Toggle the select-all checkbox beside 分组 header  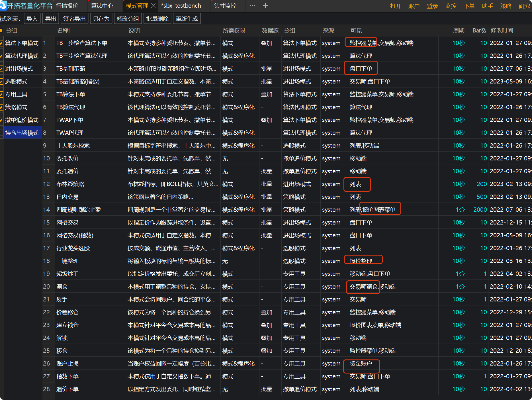coord(1,30)
